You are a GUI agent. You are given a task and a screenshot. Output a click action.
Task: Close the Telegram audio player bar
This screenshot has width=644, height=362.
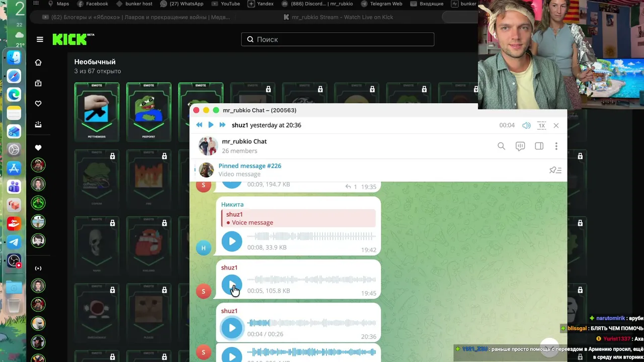coord(556,126)
